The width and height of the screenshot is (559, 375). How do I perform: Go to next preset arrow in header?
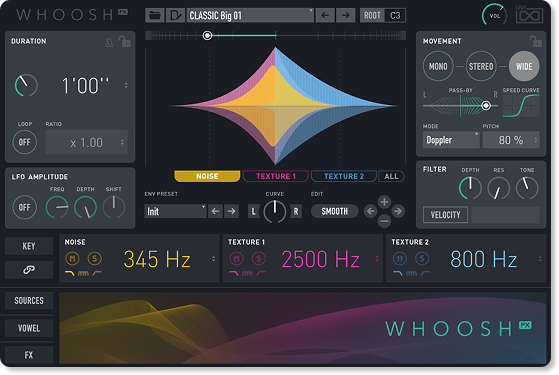345,15
